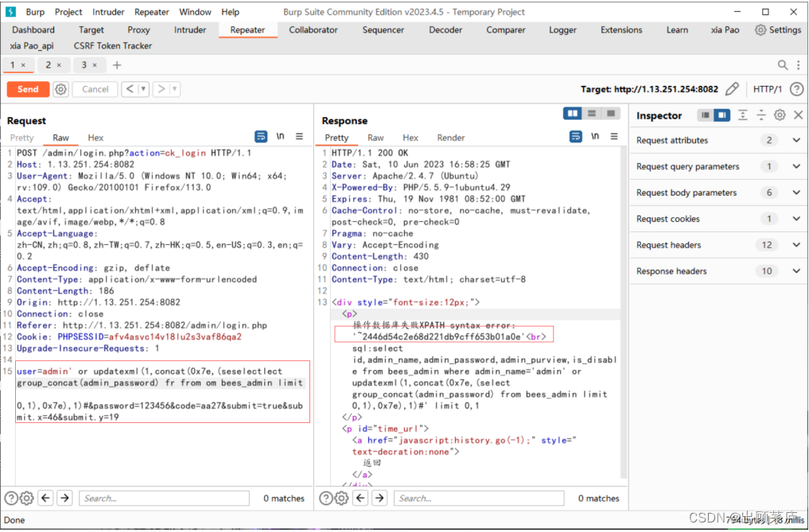
Task: Jump to next request search match
Action: coord(64,498)
